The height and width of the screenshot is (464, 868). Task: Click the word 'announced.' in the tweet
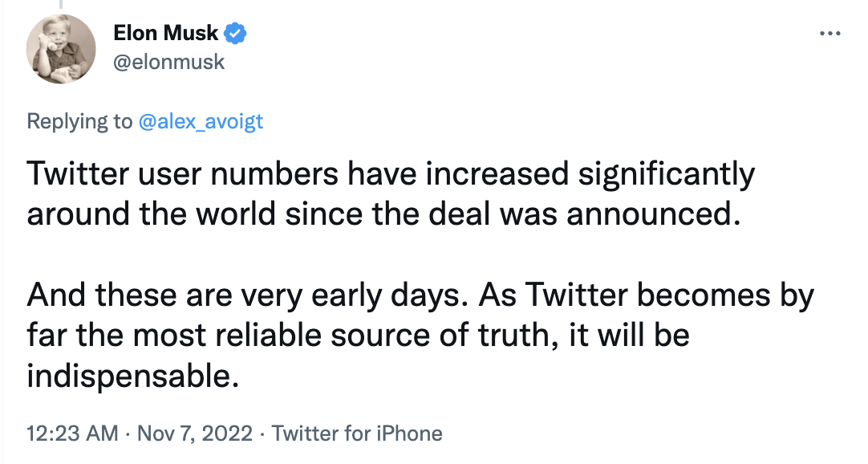point(653,214)
